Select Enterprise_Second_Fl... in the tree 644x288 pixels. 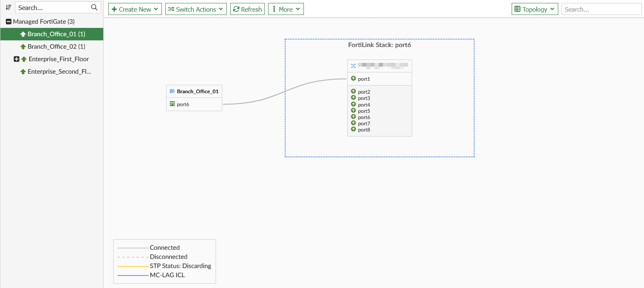coord(52,72)
